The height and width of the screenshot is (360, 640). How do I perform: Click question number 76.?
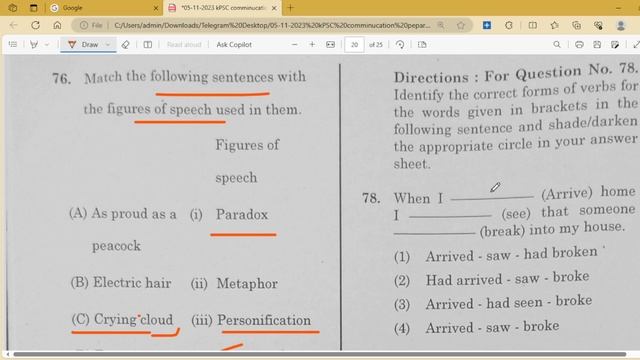[x=61, y=78]
